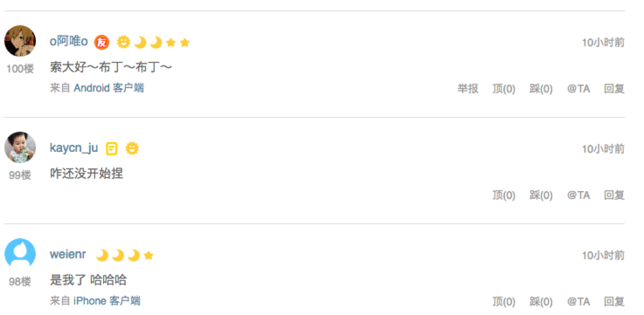Screen dimensions: 644x315
Task: Open kaycn_ju's baby avatar photo
Action: point(20,147)
